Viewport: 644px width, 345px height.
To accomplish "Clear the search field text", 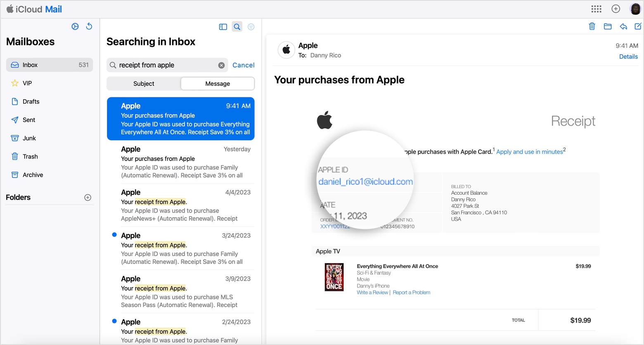I will (221, 65).
